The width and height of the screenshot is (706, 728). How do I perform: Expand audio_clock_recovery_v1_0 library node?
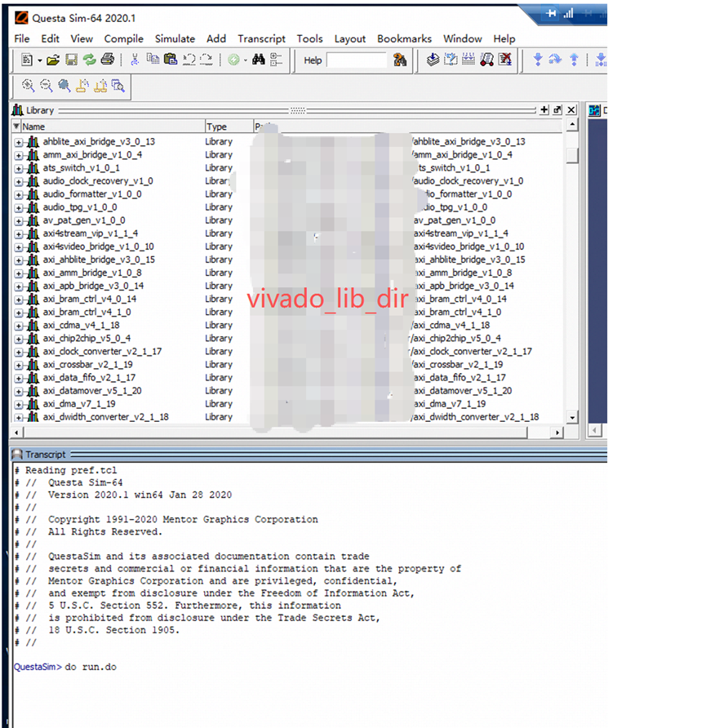coord(18,181)
